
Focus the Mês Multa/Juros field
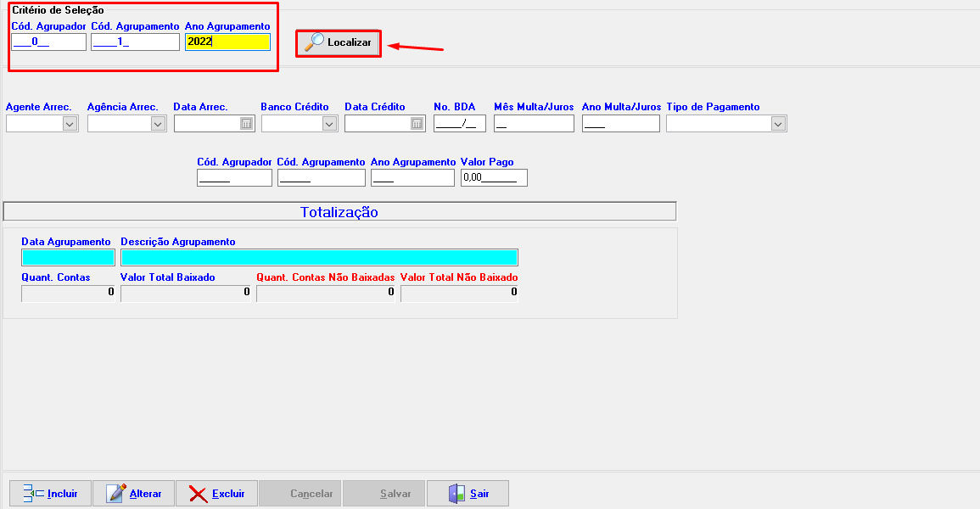(x=534, y=124)
